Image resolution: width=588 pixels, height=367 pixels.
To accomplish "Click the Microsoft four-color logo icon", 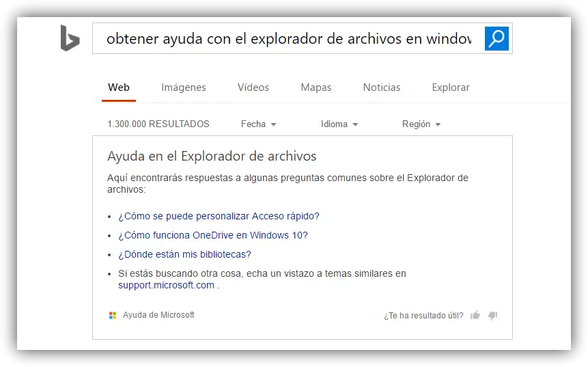I will pos(113,315).
